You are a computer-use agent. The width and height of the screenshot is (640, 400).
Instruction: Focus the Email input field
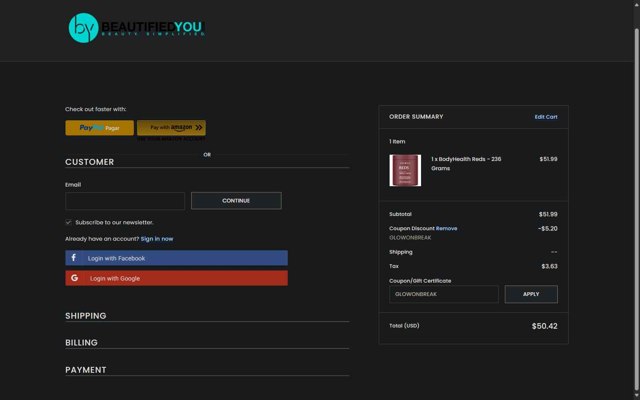click(125, 201)
